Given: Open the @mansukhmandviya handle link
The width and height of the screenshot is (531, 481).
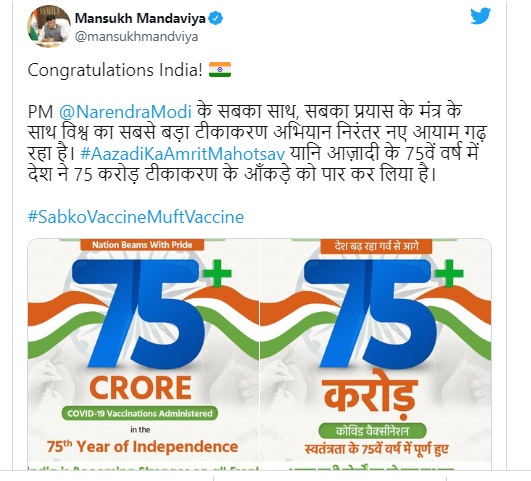Looking at the screenshot, I should [136, 36].
